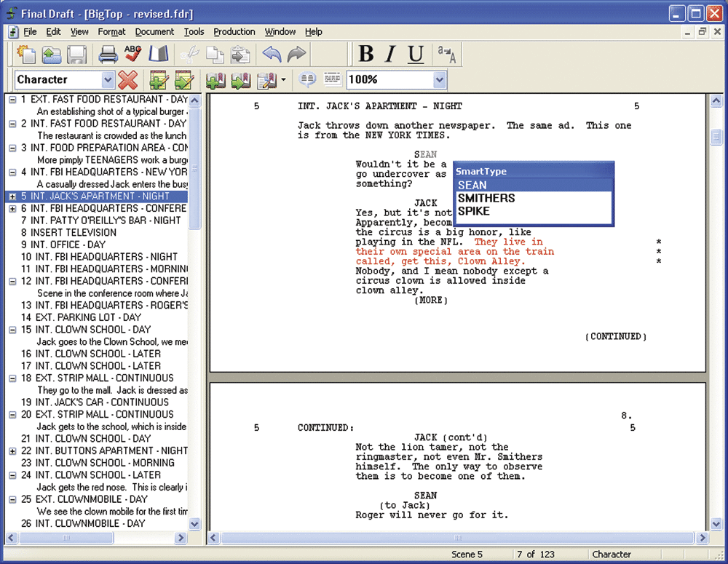This screenshot has width=728, height=564.
Task: Toggle Italic formatting
Action: coord(391,54)
